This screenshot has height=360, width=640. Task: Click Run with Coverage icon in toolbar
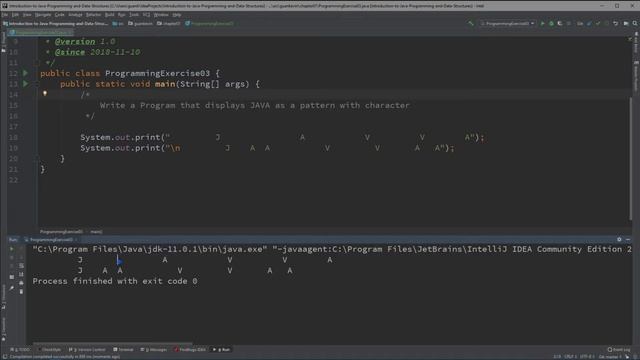point(560,24)
